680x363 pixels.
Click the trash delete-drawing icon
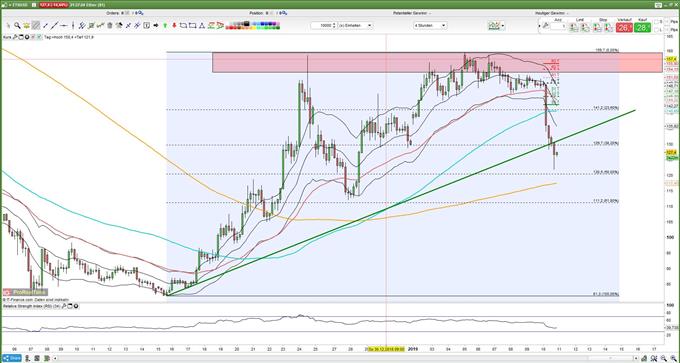[x=110, y=25]
